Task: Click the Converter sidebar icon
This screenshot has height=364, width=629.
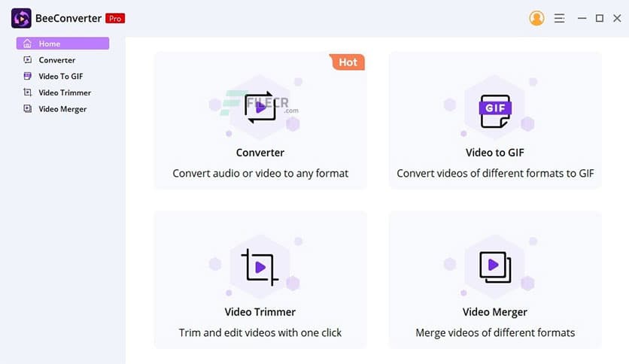Action: [x=27, y=59]
